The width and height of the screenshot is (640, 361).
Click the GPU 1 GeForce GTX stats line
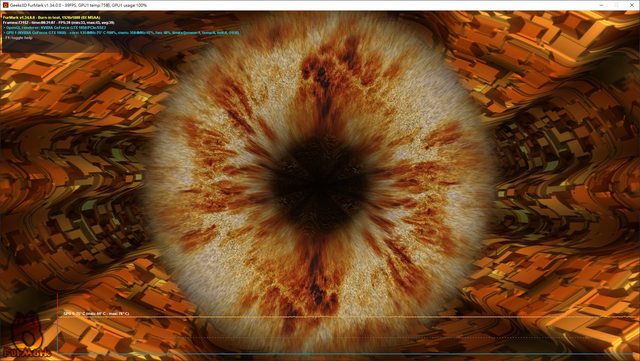[x=121, y=33]
